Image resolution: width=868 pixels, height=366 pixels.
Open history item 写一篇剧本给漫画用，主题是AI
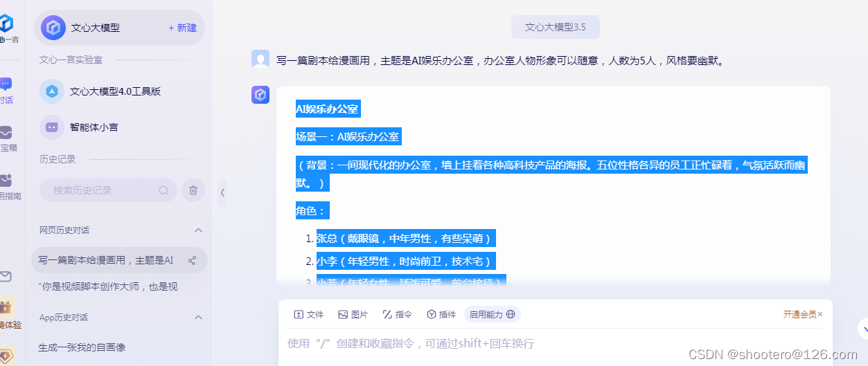pos(119,260)
